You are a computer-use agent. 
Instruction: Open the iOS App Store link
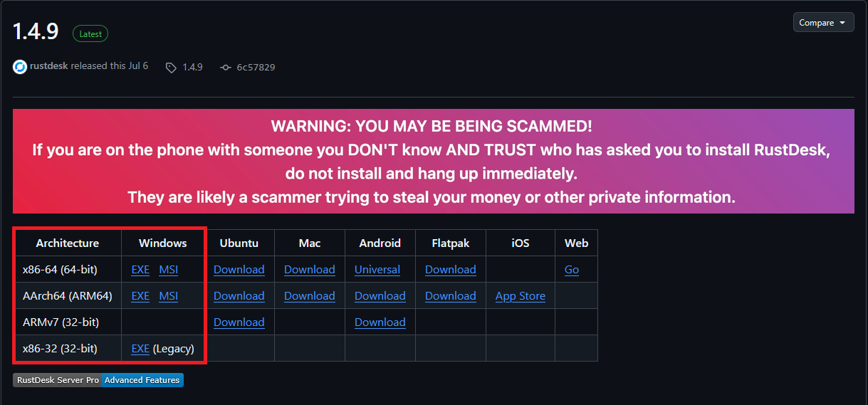click(521, 296)
